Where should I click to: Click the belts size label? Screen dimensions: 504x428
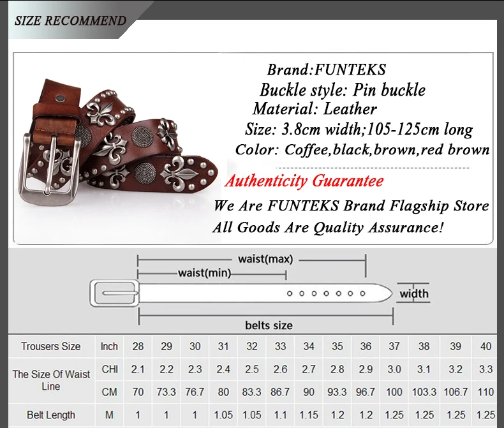point(269,325)
